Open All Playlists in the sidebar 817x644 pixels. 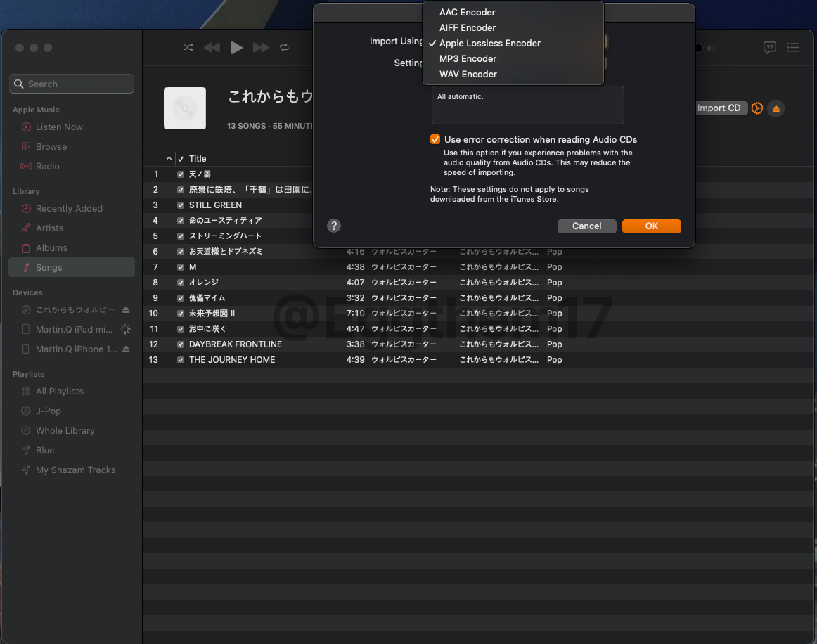click(x=59, y=392)
